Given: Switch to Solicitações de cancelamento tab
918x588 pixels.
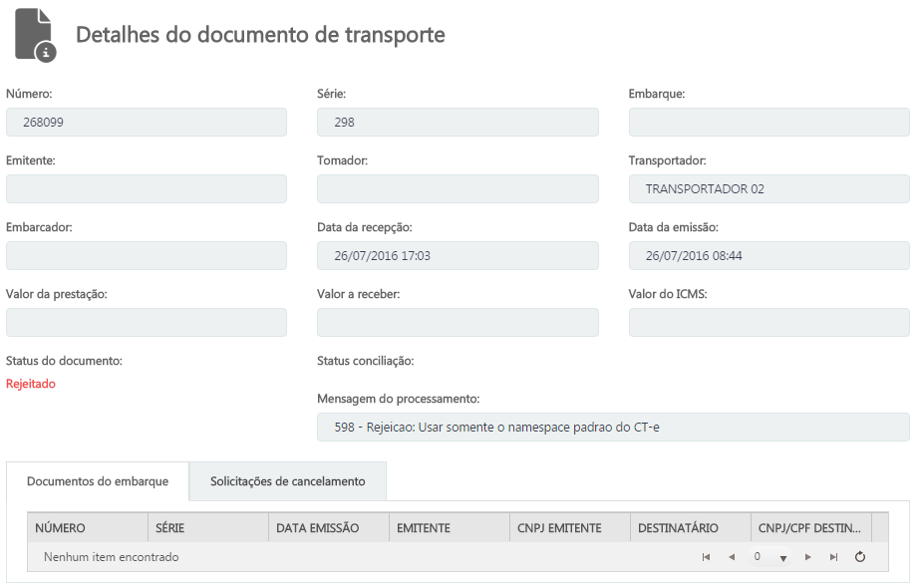Looking at the screenshot, I should click(x=287, y=481).
